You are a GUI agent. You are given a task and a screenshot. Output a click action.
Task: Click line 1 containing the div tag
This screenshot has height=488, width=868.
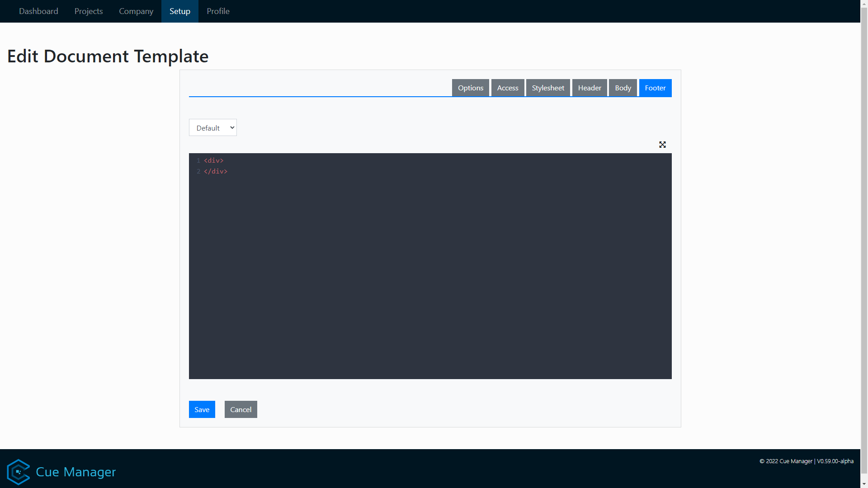(x=213, y=160)
